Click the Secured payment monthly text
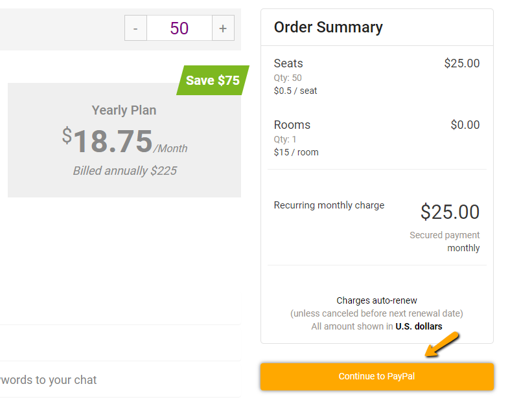The height and width of the screenshot is (404, 532). coord(445,241)
